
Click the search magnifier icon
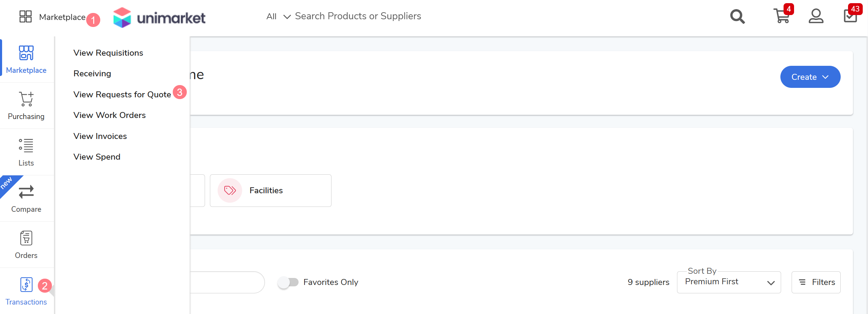coord(737,16)
